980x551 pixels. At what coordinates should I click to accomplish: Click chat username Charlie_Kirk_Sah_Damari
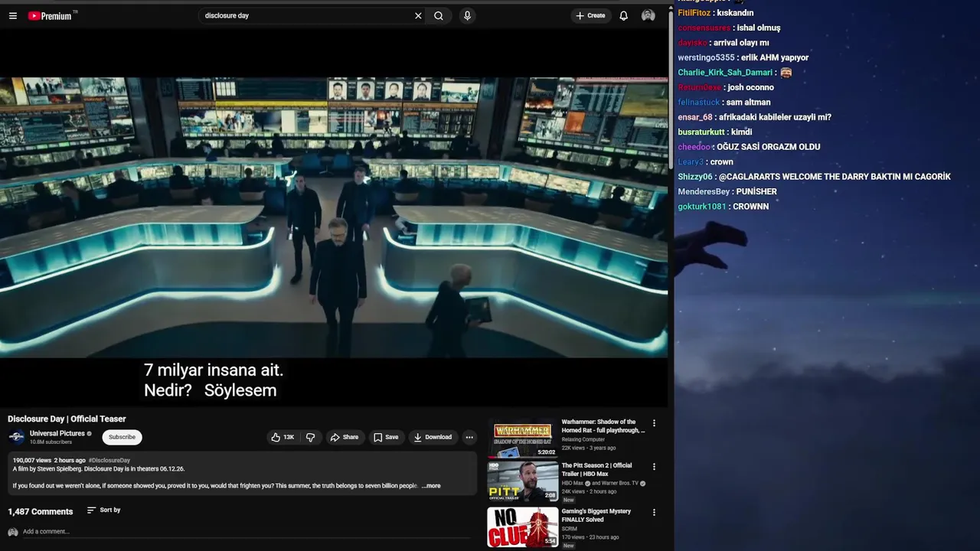(x=725, y=73)
